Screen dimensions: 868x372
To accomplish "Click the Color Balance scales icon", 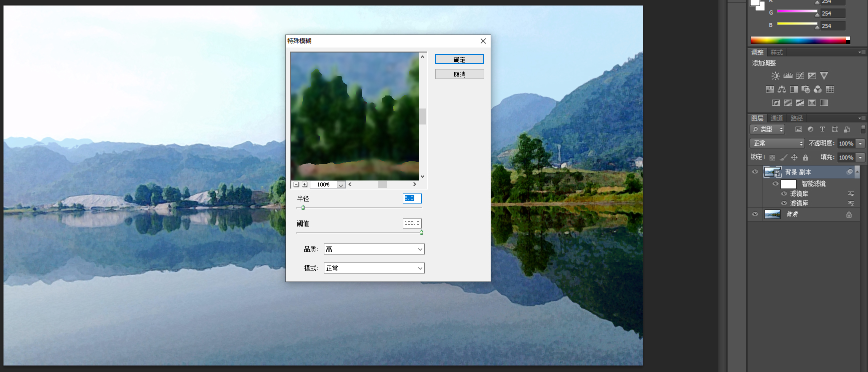I will tap(782, 89).
